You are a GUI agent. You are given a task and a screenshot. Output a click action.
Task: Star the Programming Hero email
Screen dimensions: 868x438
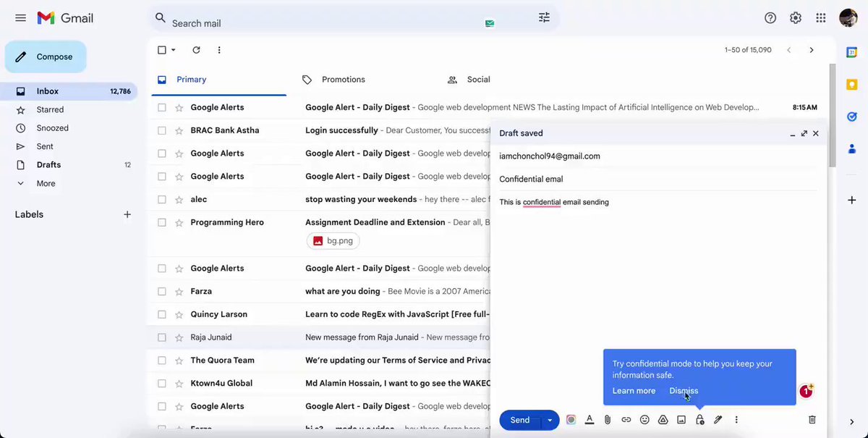[179, 222]
